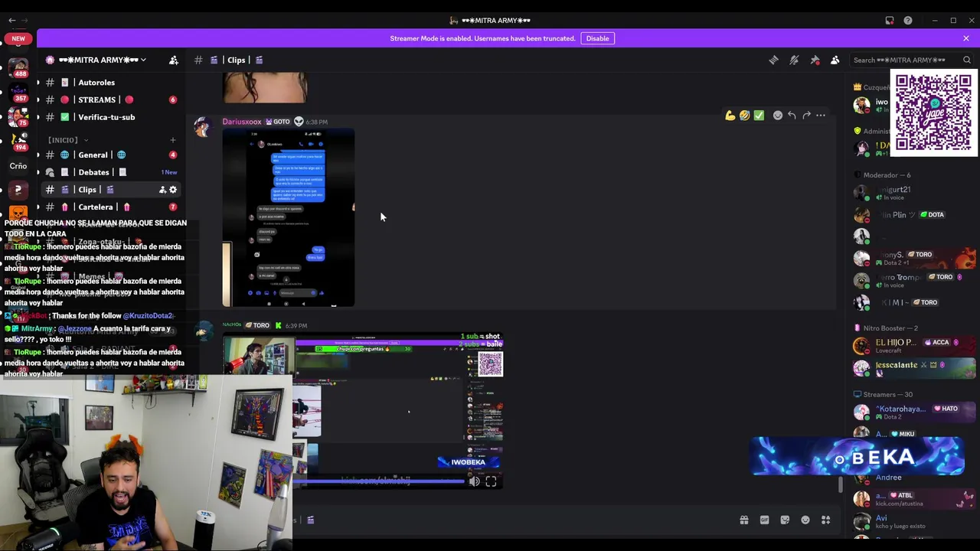Open Dariusxoox phone chat screenshot

click(289, 218)
